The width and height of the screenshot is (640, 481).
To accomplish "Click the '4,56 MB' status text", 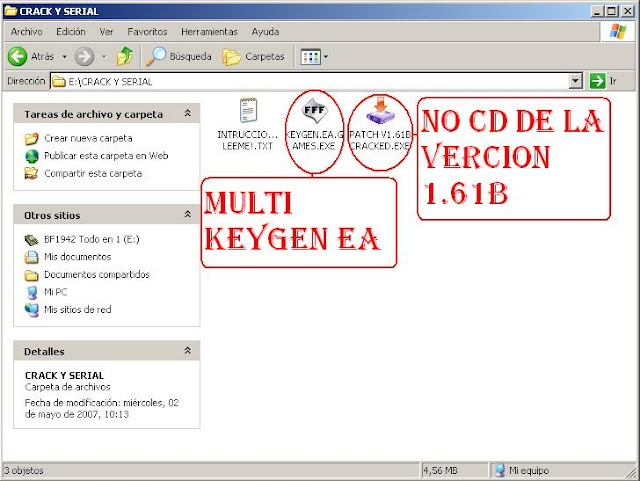I will click(440, 471).
